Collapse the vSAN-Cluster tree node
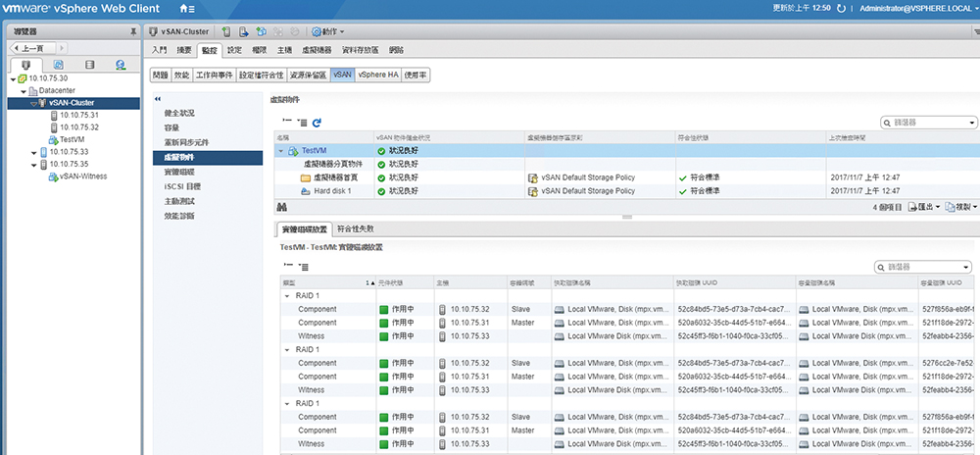 tap(34, 103)
